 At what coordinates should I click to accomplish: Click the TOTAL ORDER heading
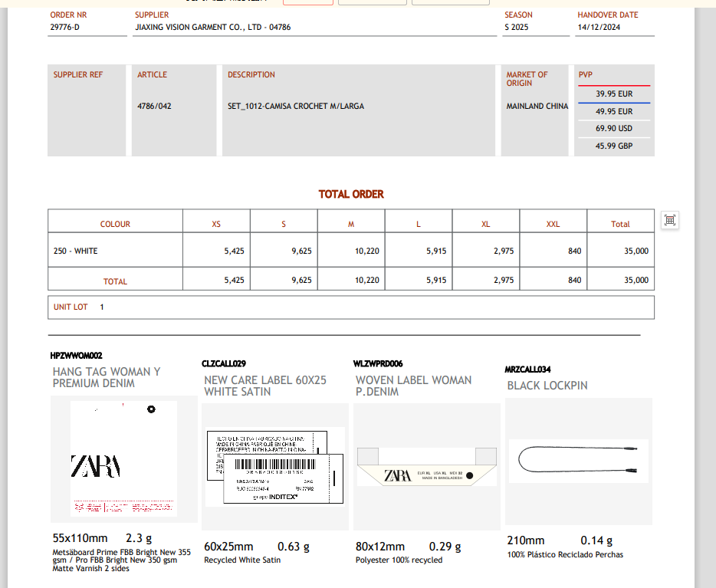point(351,195)
